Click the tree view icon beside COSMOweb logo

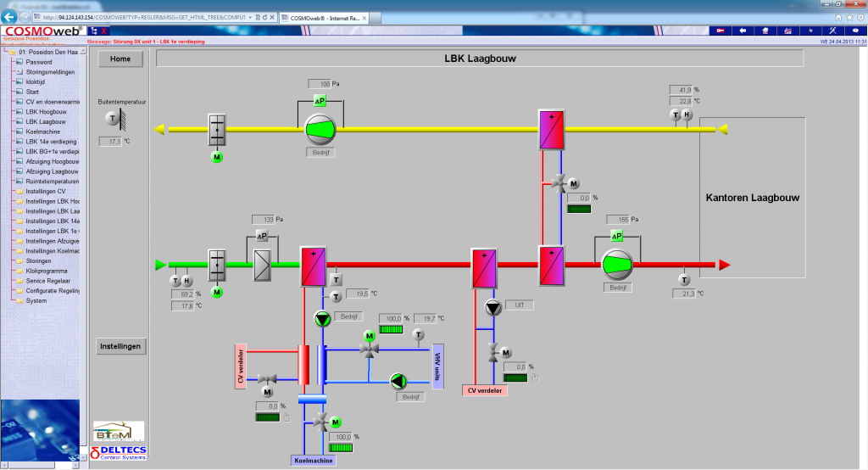(93, 31)
